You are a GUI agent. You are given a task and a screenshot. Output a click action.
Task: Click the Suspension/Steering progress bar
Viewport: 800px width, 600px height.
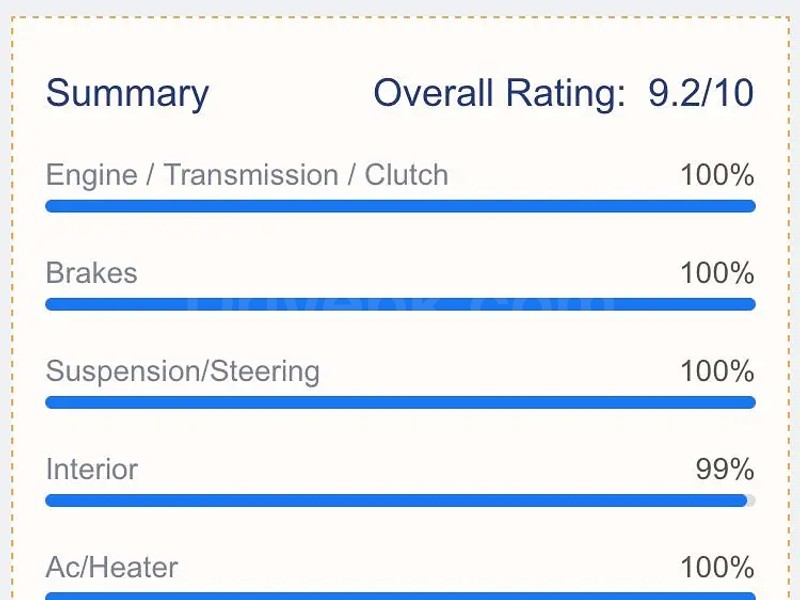click(x=400, y=402)
